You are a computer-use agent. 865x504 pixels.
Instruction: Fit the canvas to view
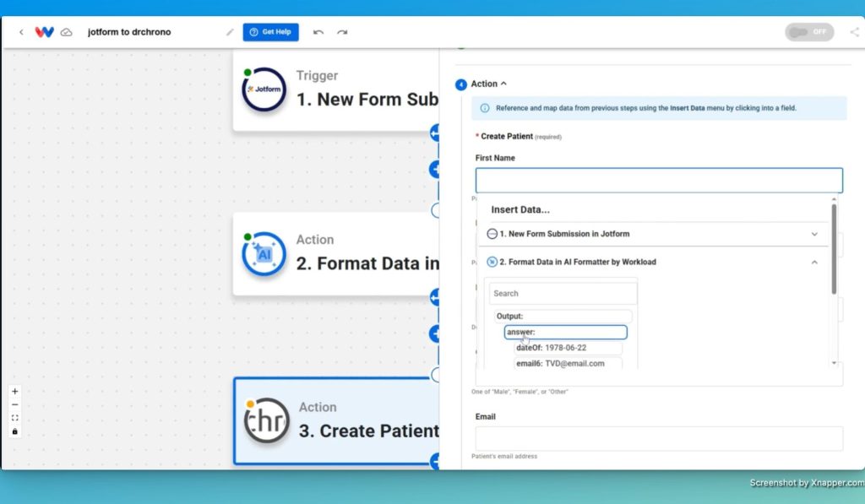(15, 418)
